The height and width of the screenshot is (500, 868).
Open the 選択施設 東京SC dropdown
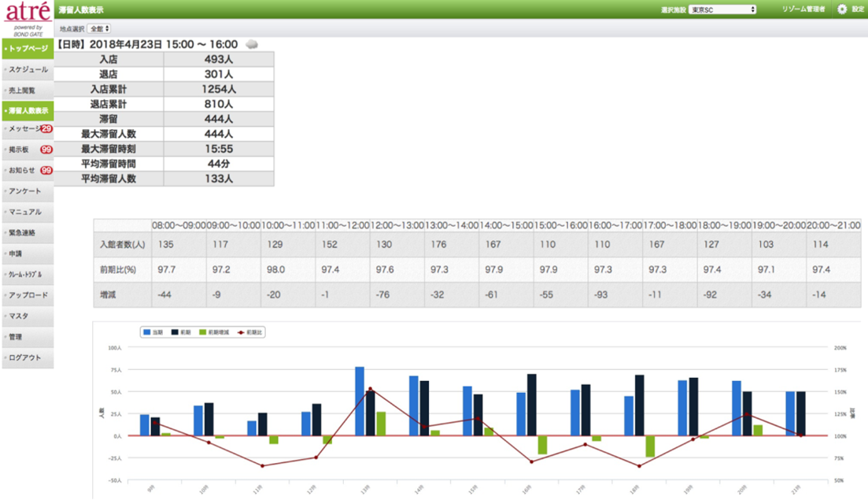(x=722, y=9)
